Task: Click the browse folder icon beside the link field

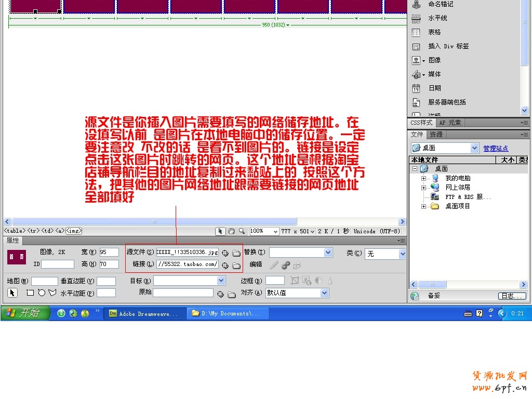Action: click(236, 265)
